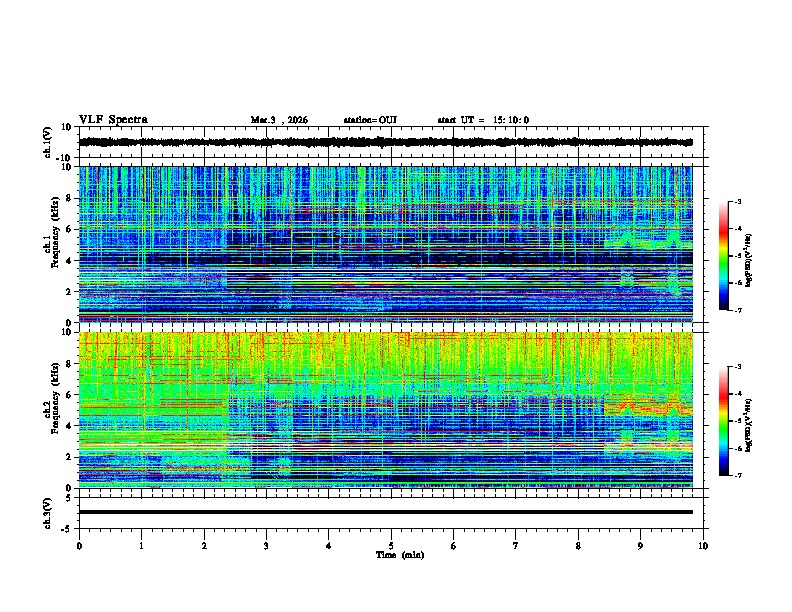Click the ch.2 'Frequency (kHz)' axis label
The height and width of the screenshot is (612, 792).
point(55,398)
